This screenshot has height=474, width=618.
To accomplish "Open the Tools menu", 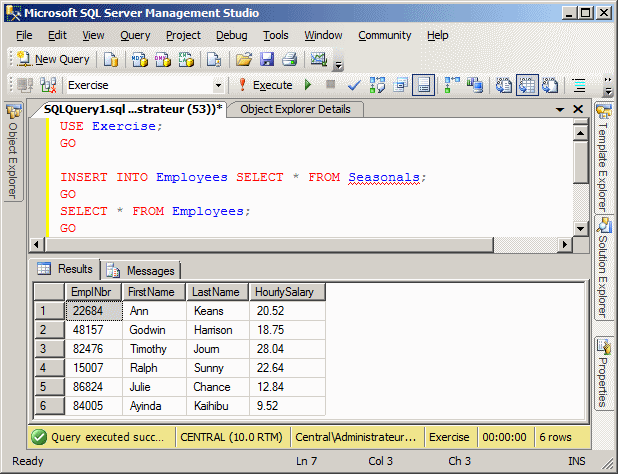I will pyautogui.click(x=275, y=35).
